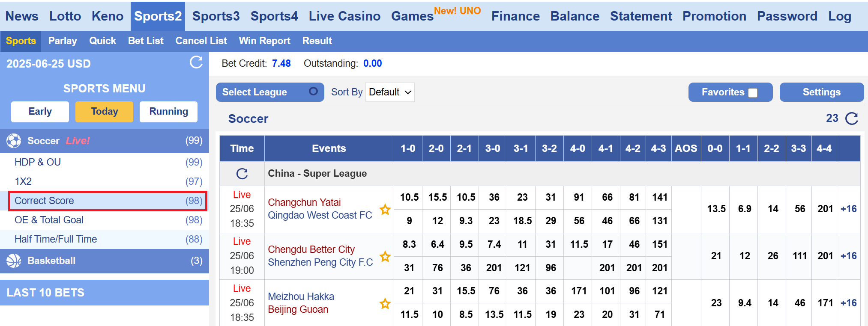Select the Running filter option
Screen dimensions: 868x326
168,112
